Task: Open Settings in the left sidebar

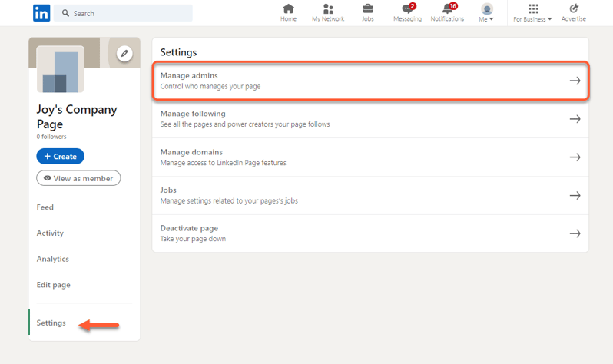Action: (51, 323)
